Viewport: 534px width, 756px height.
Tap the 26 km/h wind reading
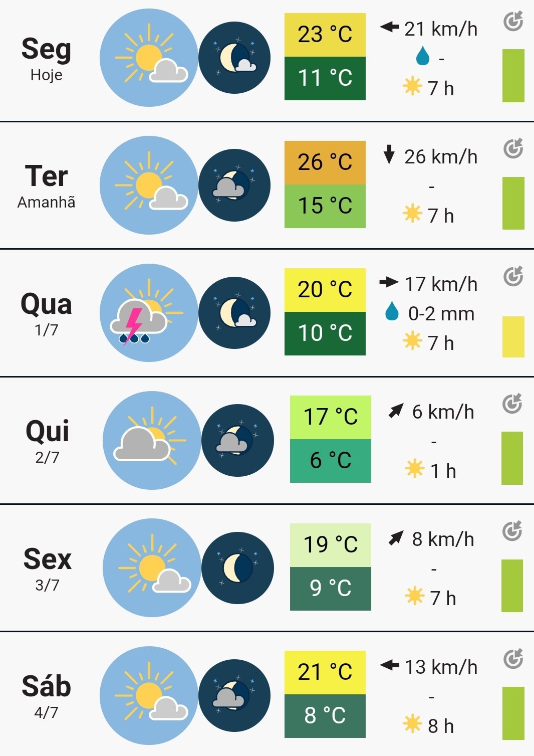[441, 156]
